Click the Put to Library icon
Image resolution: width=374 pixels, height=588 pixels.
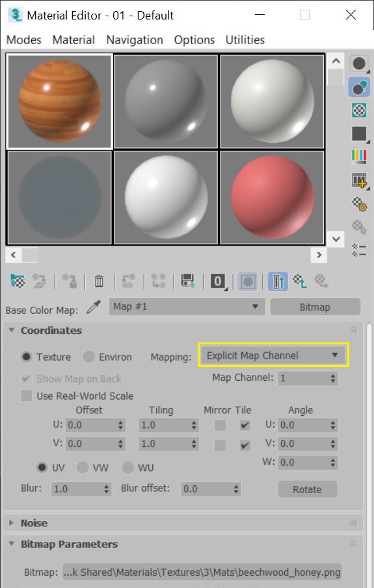[x=188, y=281]
